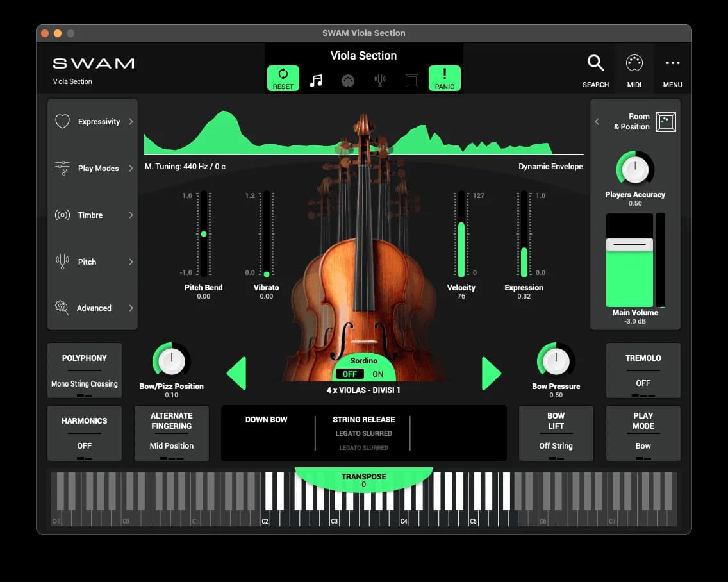Click the green RESET icon
Image resolution: width=728 pixels, height=582 pixels.
[x=283, y=78]
